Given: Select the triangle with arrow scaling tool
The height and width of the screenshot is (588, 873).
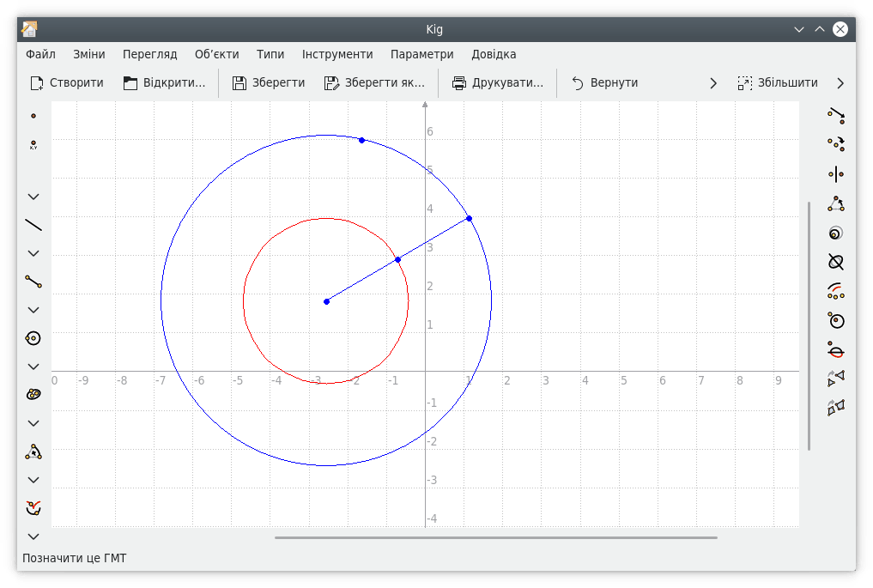Looking at the screenshot, I should point(836,203).
